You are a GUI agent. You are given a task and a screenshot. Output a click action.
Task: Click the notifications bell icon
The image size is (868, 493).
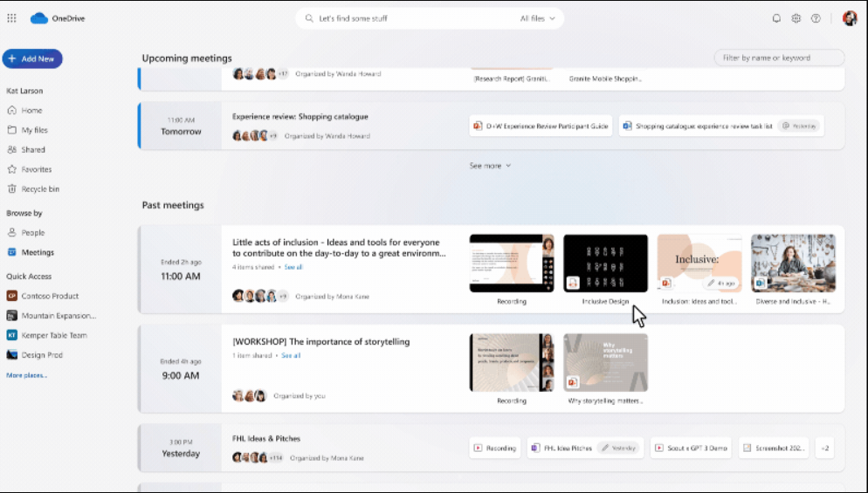click(776, 18)
